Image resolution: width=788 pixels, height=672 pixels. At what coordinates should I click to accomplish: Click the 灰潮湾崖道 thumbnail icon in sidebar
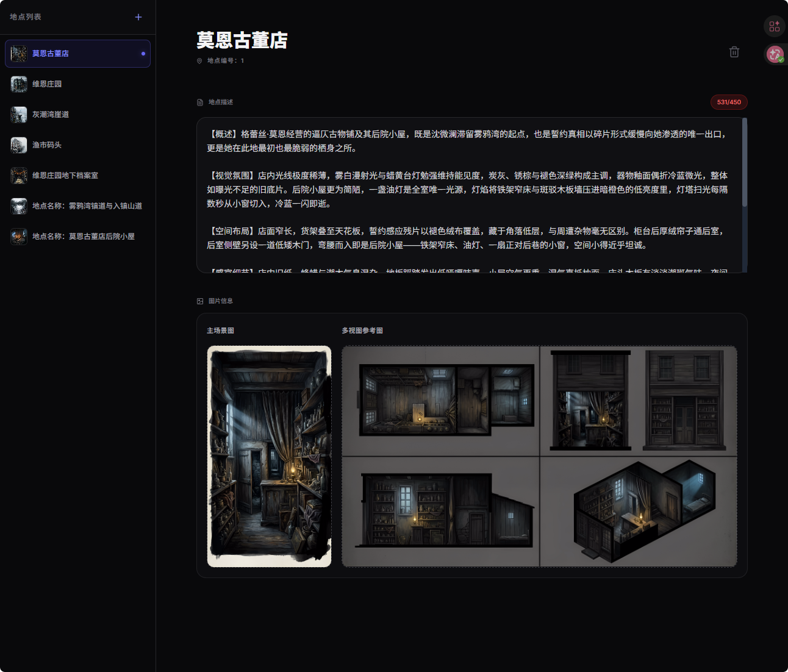pyautogui.click(x=19, y=115)
